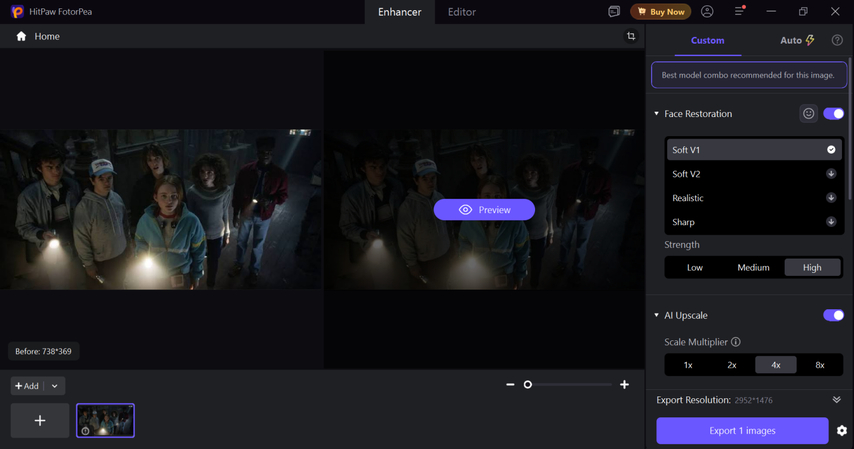
Task: Select 1x scale multiplier
Action: pyautogui.click(x=688, y=365)
